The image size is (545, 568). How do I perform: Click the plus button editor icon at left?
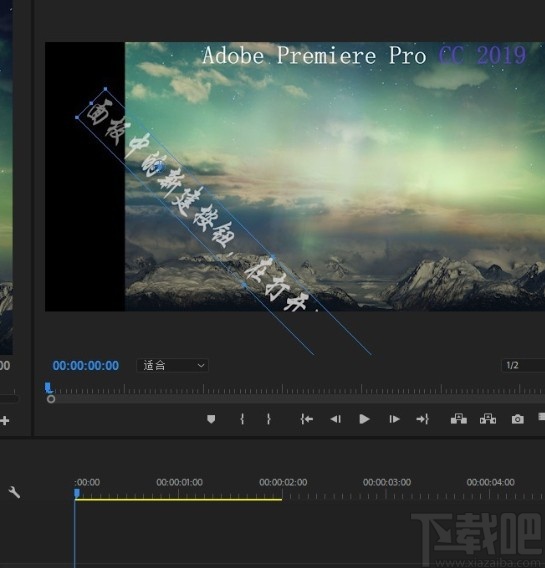[x=5, y=421]
